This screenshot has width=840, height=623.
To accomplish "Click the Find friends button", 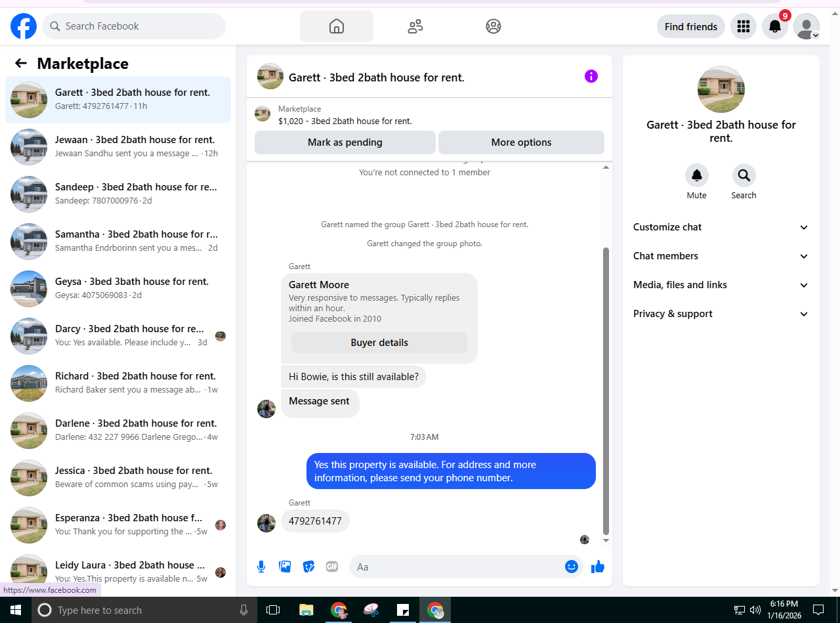I will 691,26.
